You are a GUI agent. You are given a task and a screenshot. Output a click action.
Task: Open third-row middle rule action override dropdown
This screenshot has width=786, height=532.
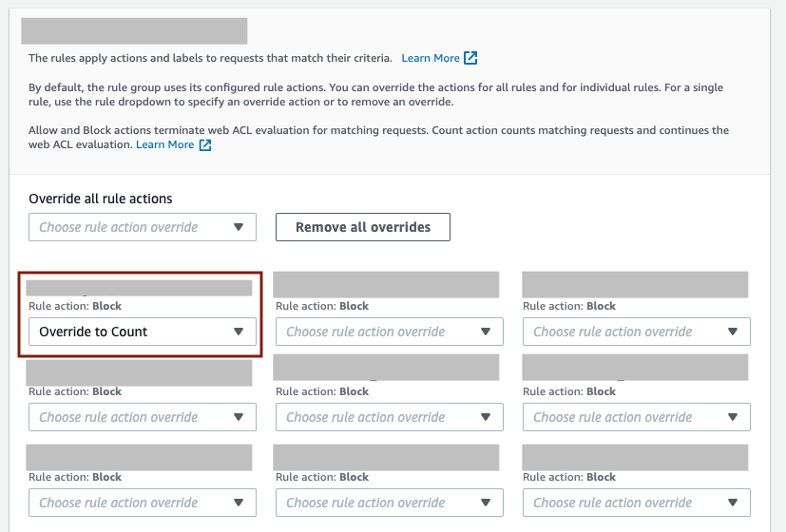tap(389, 503)
